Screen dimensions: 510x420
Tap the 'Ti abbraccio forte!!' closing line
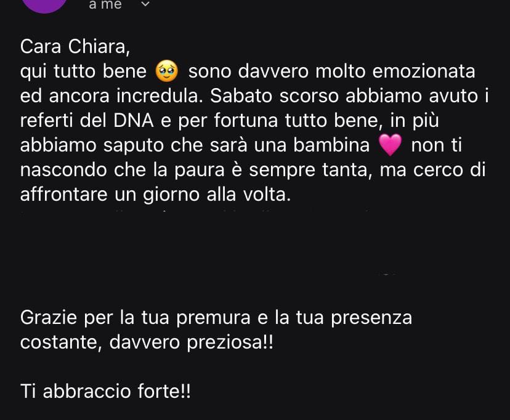[x=105, y=391]
